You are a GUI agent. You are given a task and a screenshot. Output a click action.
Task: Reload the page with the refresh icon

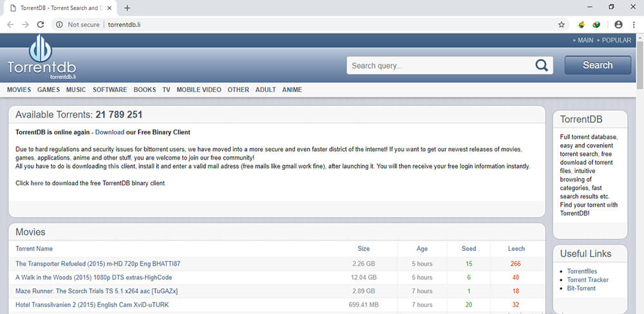(x=40, y=24)
